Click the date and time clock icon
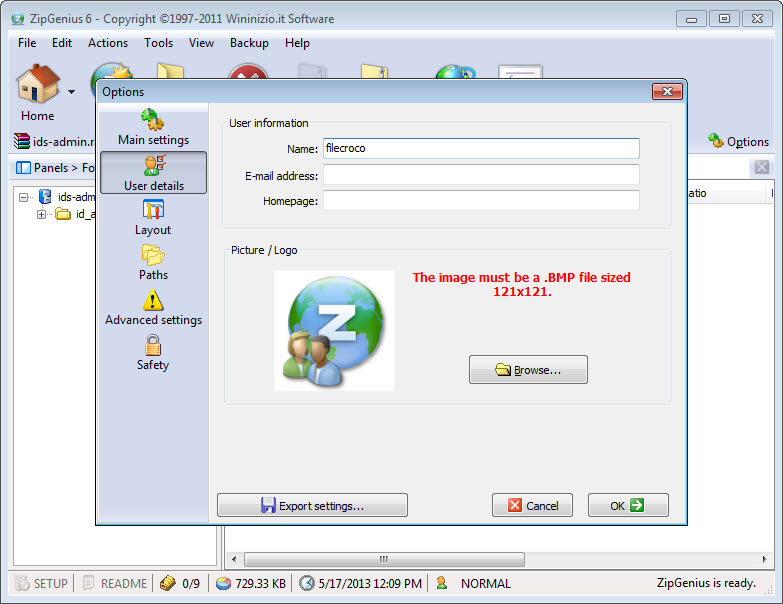The width and height of the screenshot is (783, 604). click(x=307, y=583)
